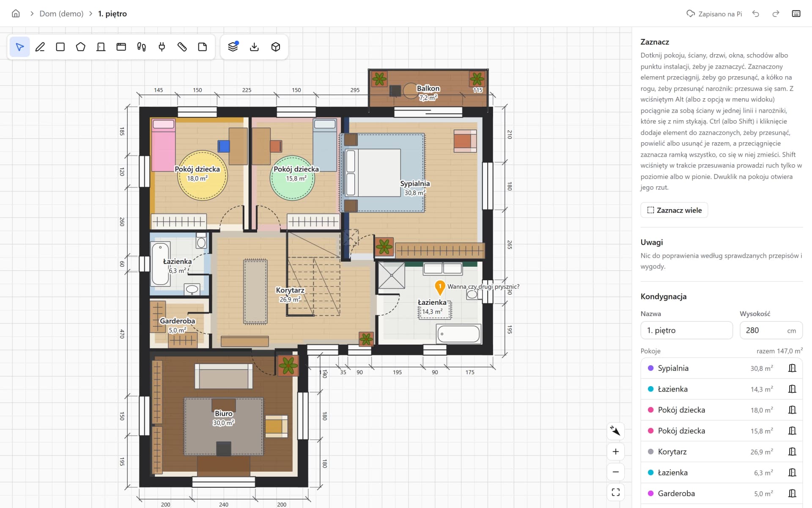Choose the plug installation point tool
This screenshot has width=812, height=508.
[x=162, y=47]
